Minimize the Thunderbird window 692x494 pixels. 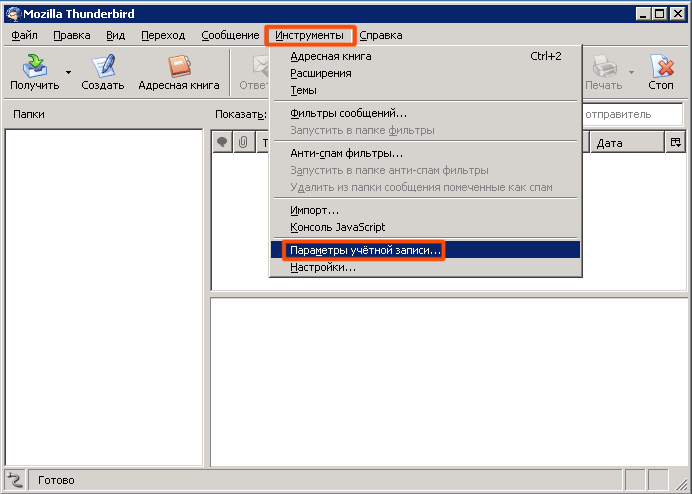tap(644, 14)
